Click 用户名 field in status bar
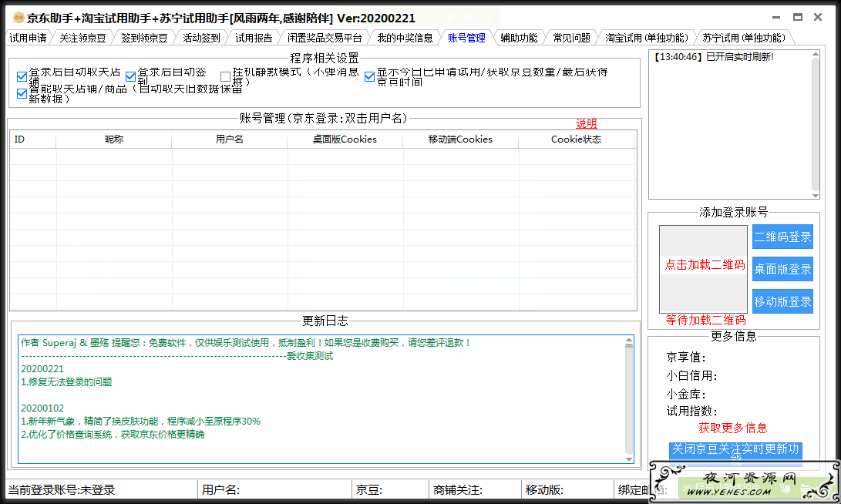841x504 pixels. point(220,489)
